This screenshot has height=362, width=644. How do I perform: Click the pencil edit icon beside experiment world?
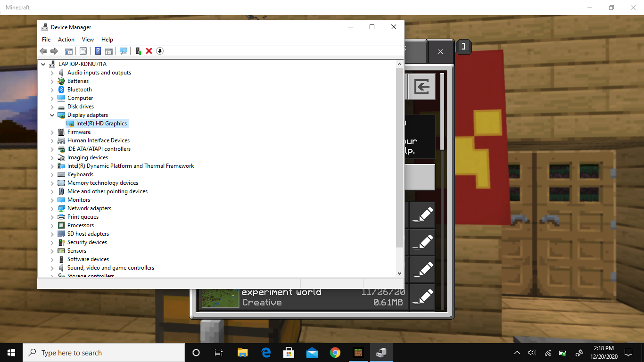click(422, 297)
